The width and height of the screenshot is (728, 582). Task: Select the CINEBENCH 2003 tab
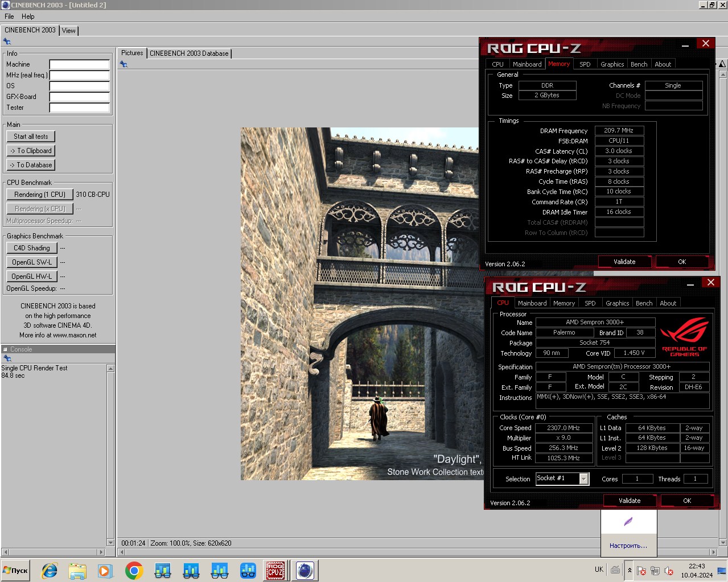point(30,30)
